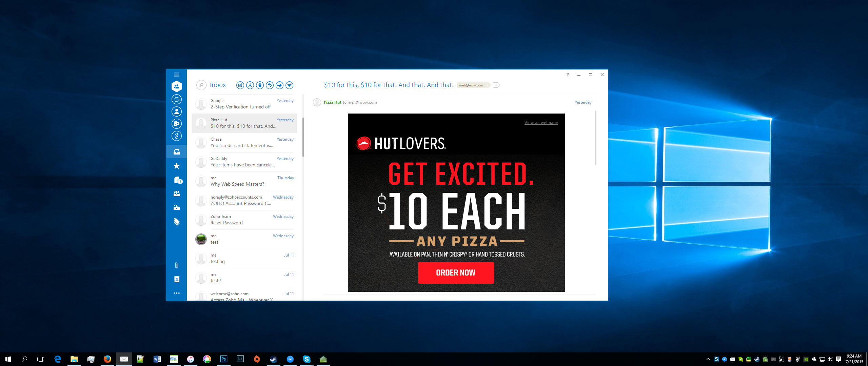Select the Google account icon in the sidebar
Image resolution: width=868 pixels, height=366 pixels.
click(177, 136)
